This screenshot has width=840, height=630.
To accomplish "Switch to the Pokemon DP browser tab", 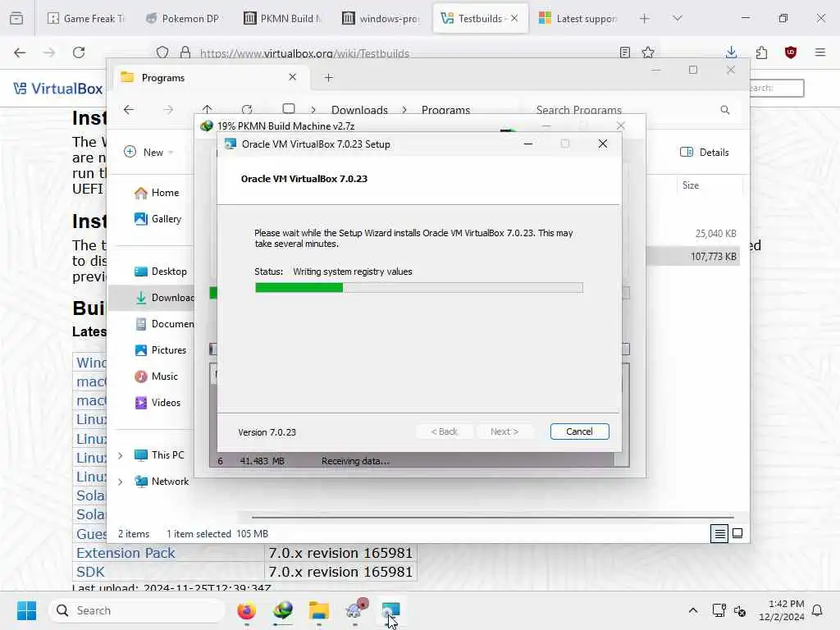I will coord(183,18).
